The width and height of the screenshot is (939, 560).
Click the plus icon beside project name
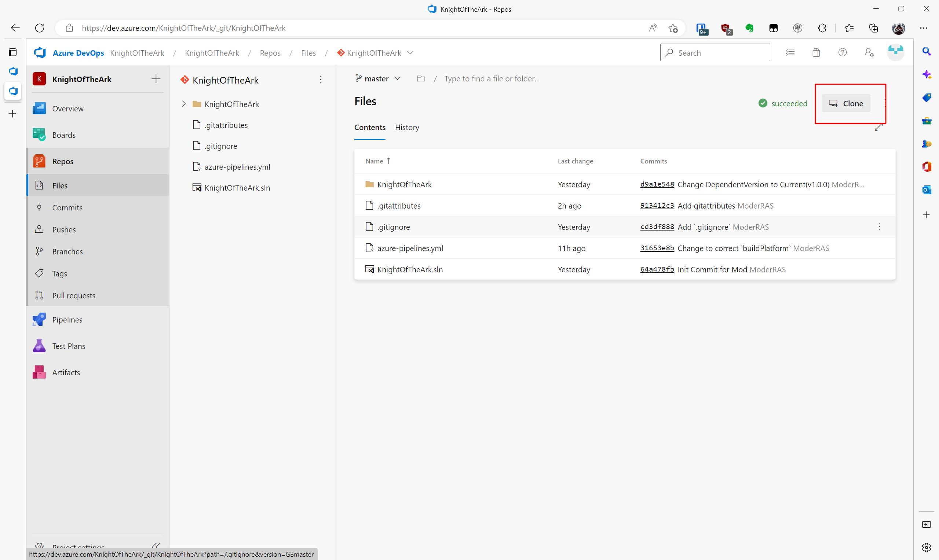click(156, 79)
